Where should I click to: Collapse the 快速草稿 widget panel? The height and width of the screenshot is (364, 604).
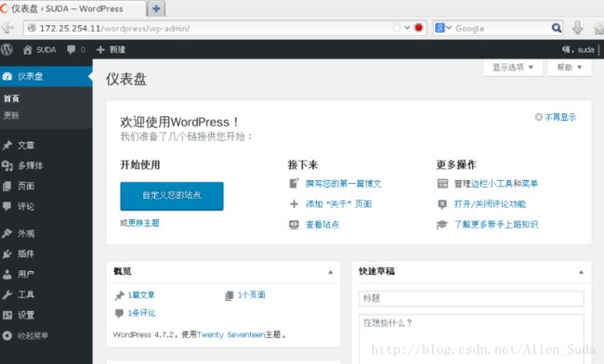(x=582, y=272)
